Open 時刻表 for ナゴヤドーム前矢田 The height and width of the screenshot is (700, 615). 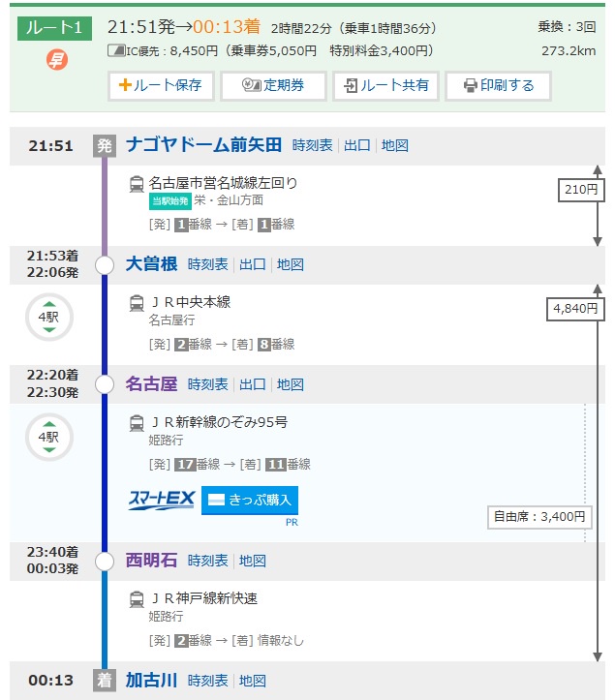point(312,145)
